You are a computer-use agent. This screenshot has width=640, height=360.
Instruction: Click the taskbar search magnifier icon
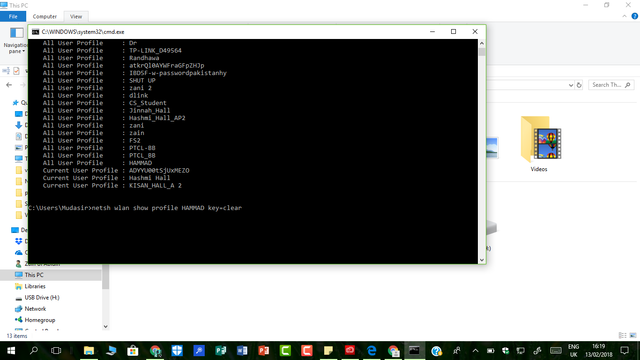pos(34,351)
